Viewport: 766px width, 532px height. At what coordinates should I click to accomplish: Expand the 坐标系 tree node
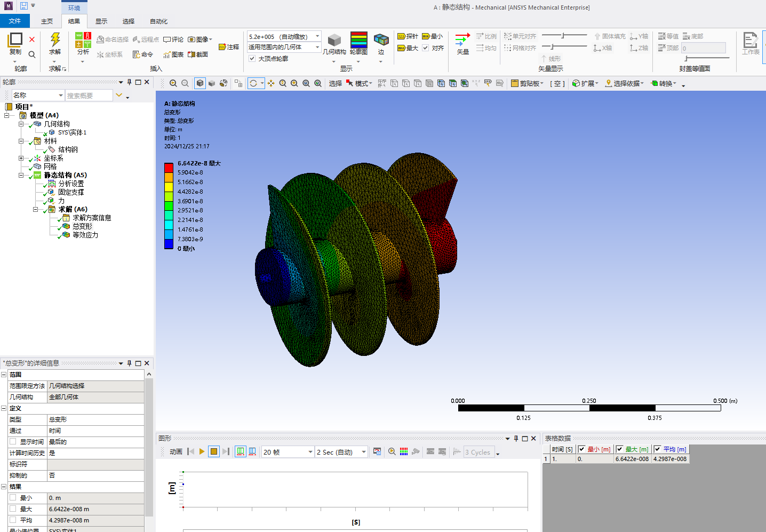pos(21,158)
